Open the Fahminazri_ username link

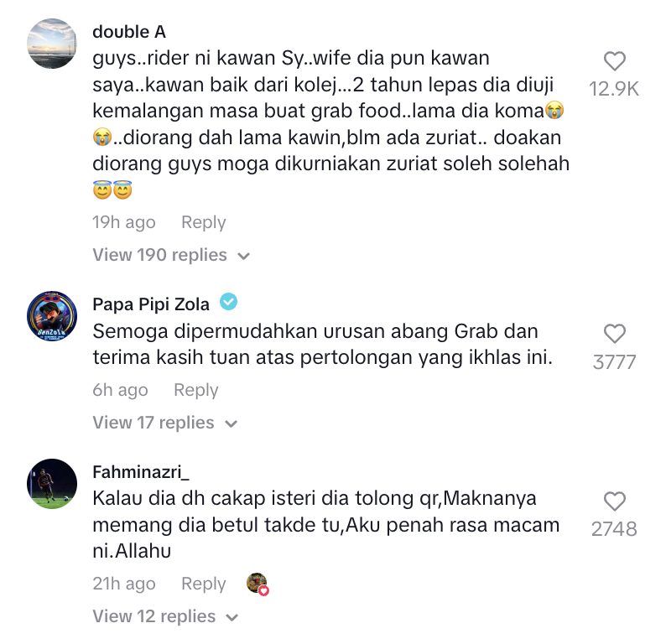point(141,472)
